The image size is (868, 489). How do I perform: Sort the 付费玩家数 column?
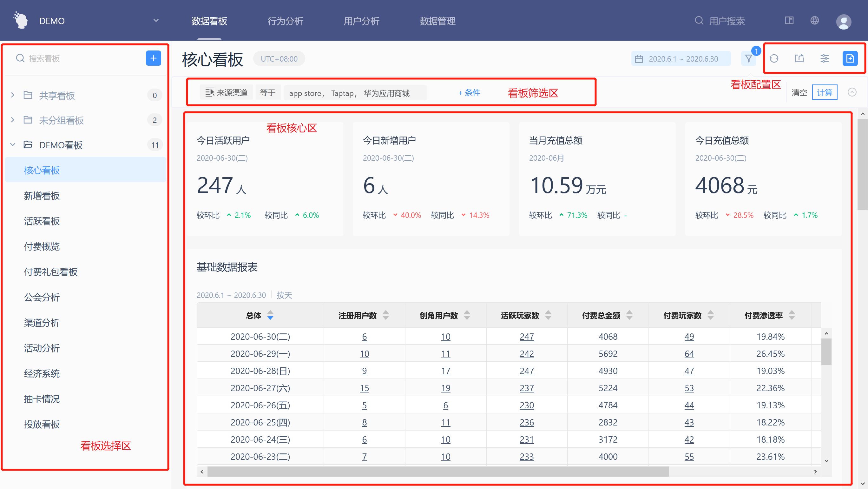(x=711, y=315)
